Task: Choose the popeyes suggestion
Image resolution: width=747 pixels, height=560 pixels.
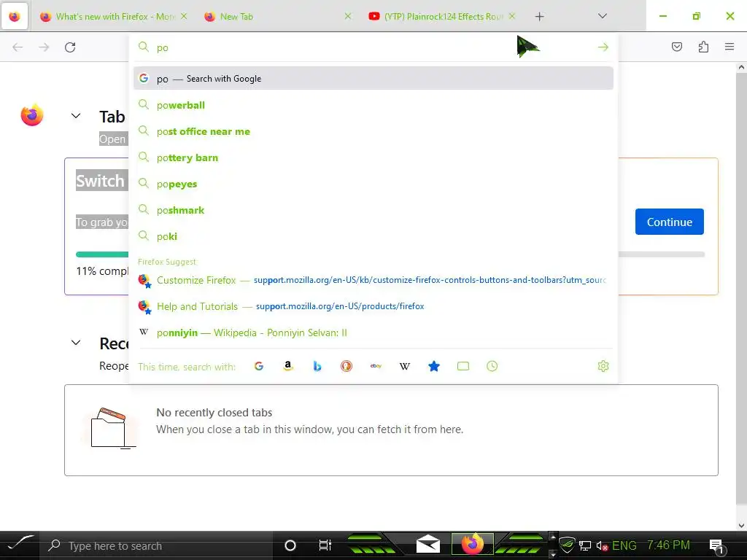Action: [373, 183]
